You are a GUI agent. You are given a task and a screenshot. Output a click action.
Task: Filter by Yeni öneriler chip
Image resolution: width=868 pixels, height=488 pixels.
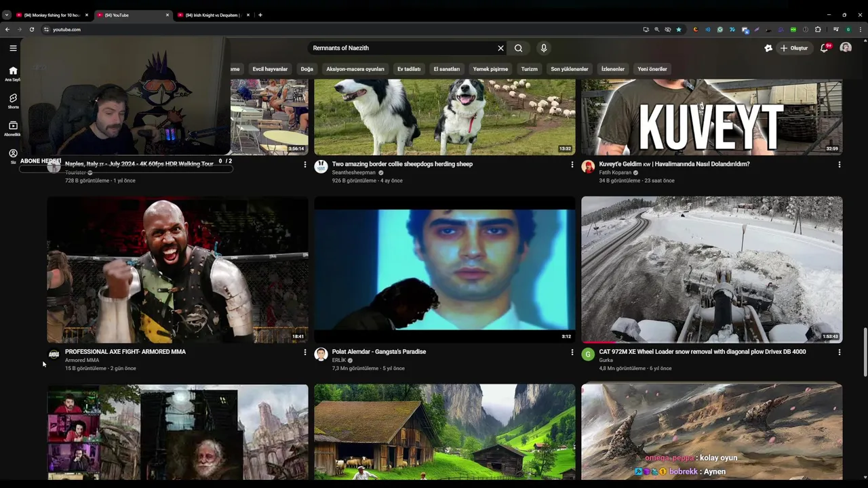point(652,69)
